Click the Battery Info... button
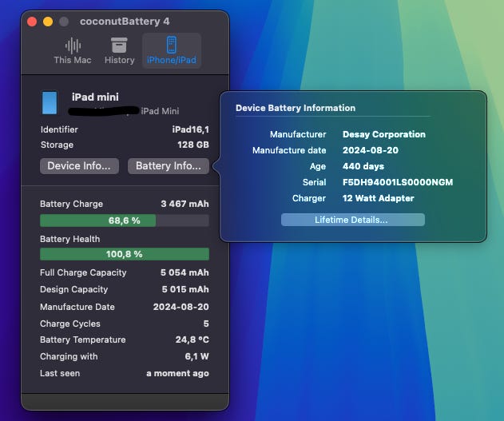Viewport: 504px width, 421px height. (169, 166)
